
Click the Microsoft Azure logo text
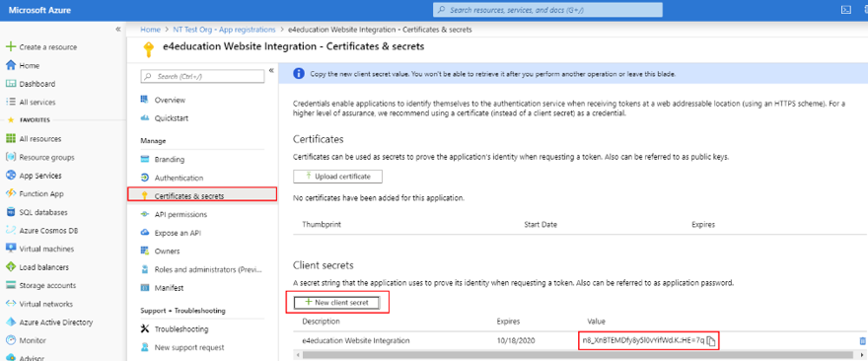39,10
